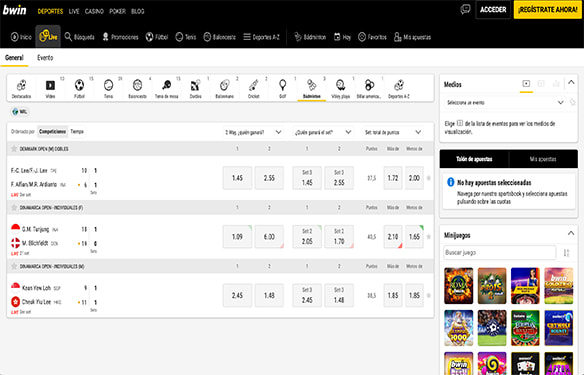The image size is (584, 375).
Task: Toggle the MIL region filter chip
Action: click(x=20, y=112)
